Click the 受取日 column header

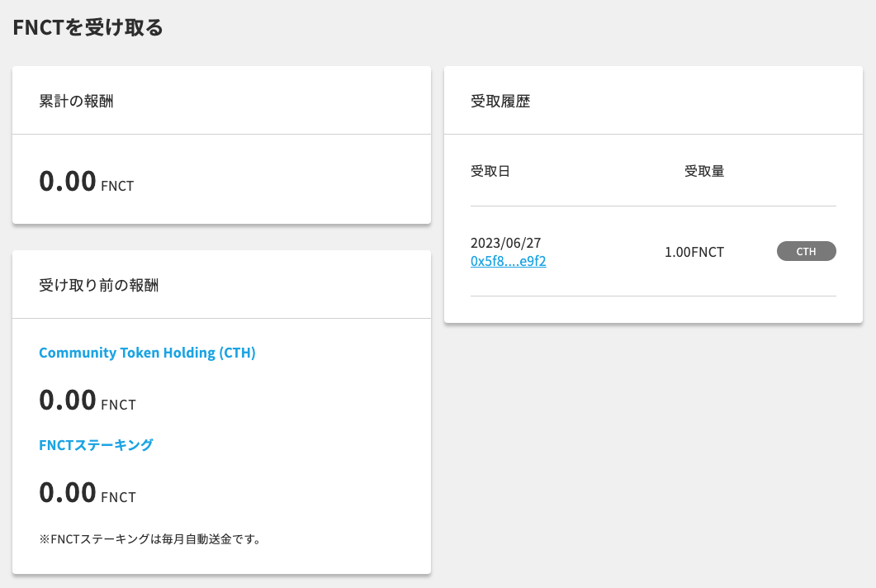[x=490, y=170]
